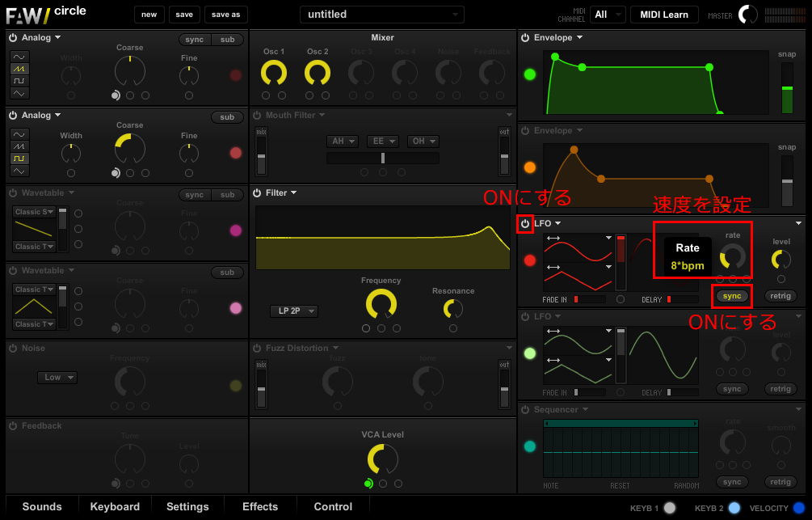Viewport: 812px width, 520px height.
Task: Click the MIDI Learn button
Action: point(664,15)
